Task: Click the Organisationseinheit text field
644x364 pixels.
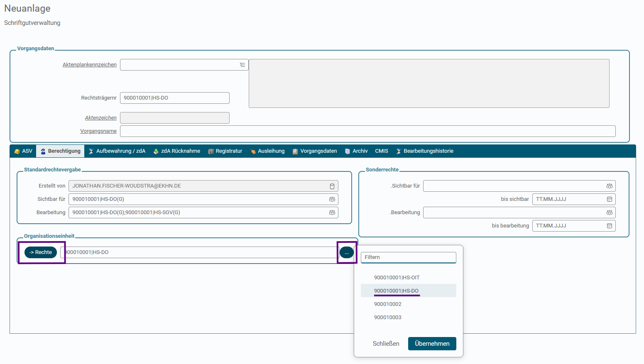Action: click(199, 252)
